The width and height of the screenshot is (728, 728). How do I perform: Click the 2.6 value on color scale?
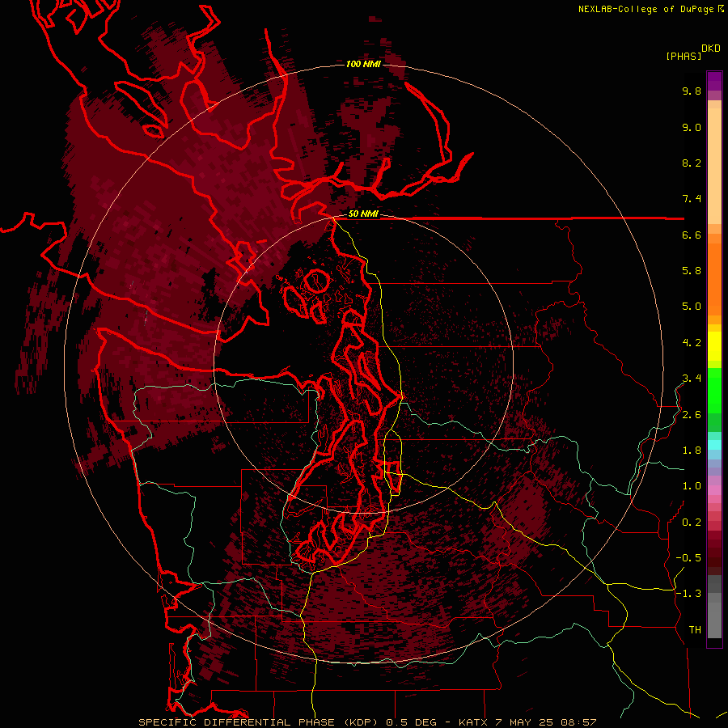click(692, 415)
